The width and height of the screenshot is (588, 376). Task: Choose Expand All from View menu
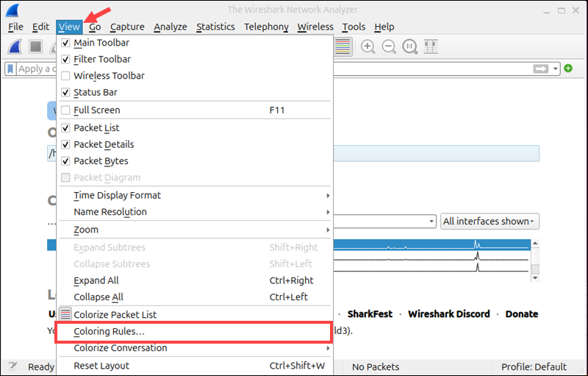(195, 280)
